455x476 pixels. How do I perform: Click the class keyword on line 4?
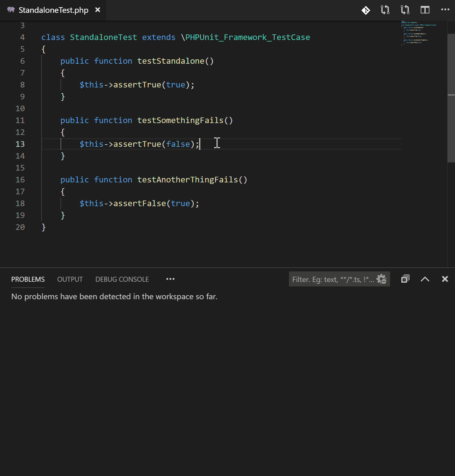click(x=53, y=37)
